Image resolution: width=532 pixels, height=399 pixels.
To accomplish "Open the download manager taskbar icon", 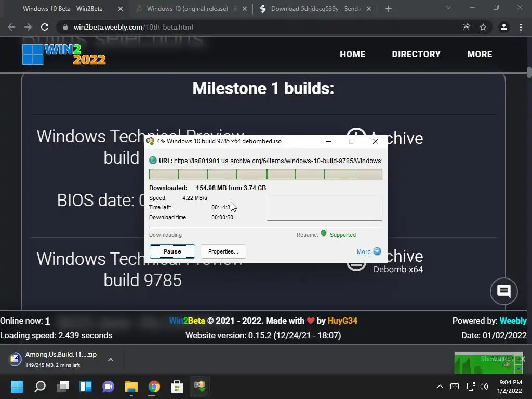I will click(199, 387).
